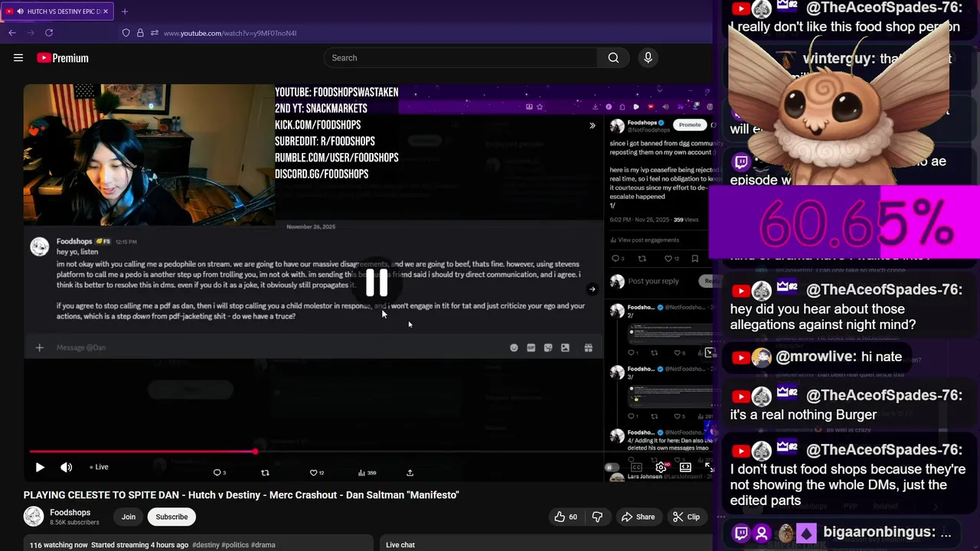Go forward with browser forward arrow

click(x=31, y=33)
